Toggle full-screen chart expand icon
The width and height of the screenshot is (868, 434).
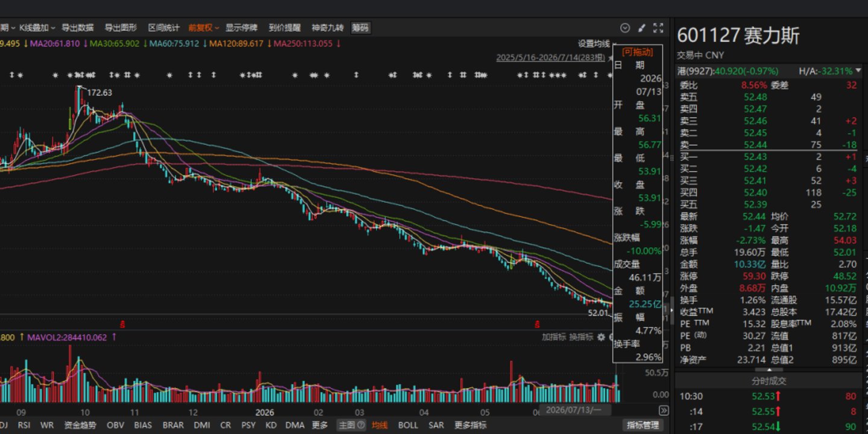658,28
